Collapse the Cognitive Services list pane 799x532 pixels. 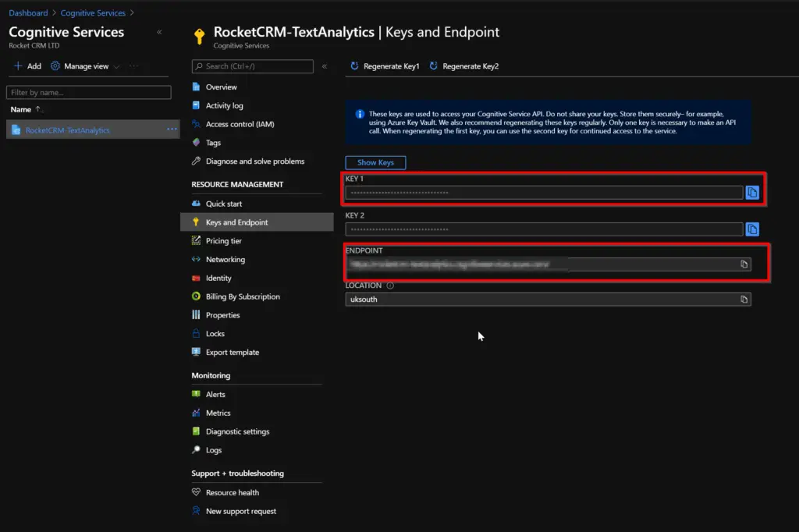[159, 32]
